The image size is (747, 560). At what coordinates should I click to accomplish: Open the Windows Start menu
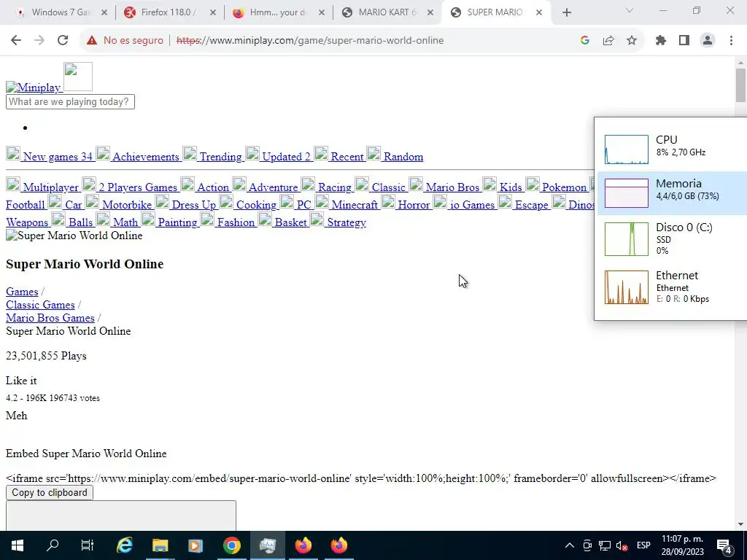[x=18, y=545]
